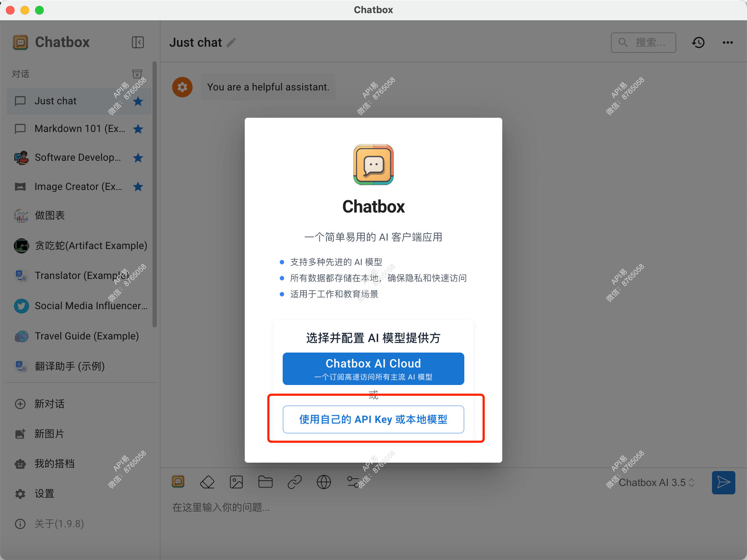Image resolution: width=747 pixels, height=560 pixels.
Task: Rename conversation via the pencil icon
Action: (231, 42)
